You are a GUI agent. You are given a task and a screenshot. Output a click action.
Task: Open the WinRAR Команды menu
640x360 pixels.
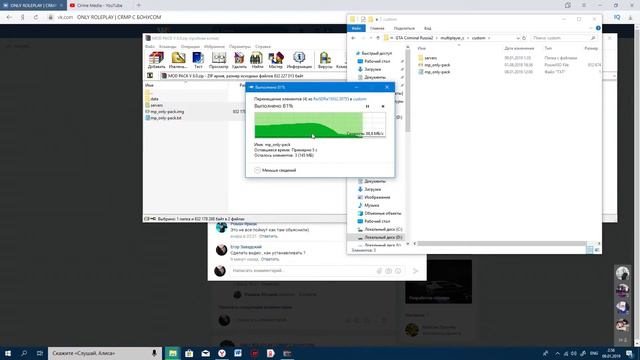(x=167, y=47)
